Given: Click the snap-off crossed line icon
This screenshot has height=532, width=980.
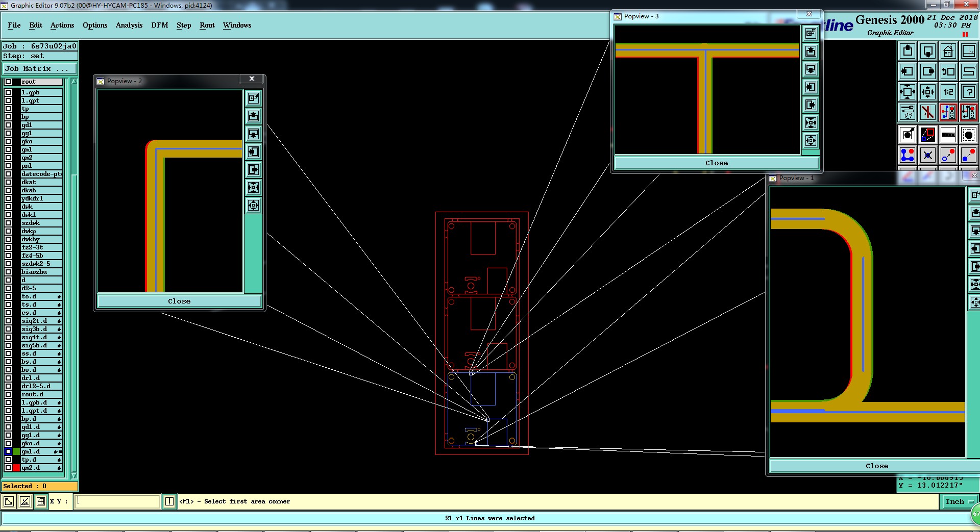Looking at the screenshot, I should click(x=928, y=112).
